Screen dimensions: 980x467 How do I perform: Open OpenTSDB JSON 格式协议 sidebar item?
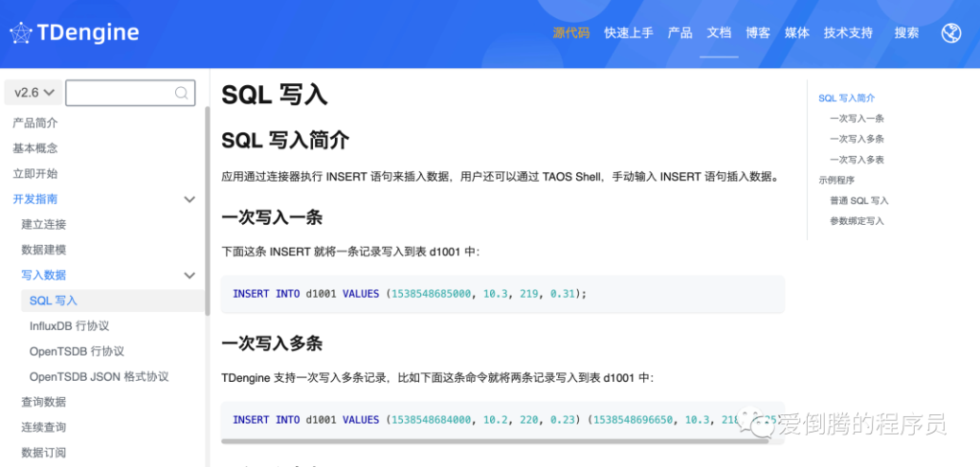tap(99, 377)
